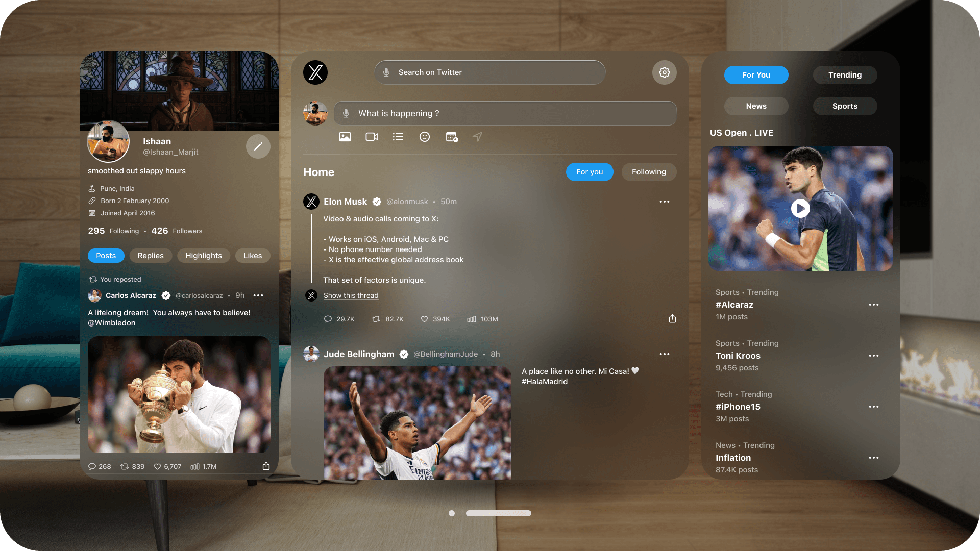Click the image attachment icon in composer
Screen dimensions: 980x551
pyautogui.click(x=345, y=137)
